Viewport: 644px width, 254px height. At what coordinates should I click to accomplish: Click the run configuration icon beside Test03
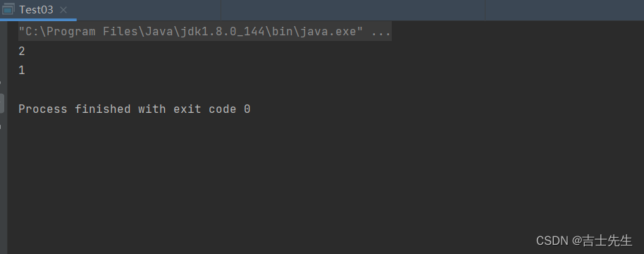(x=8, y=9)
